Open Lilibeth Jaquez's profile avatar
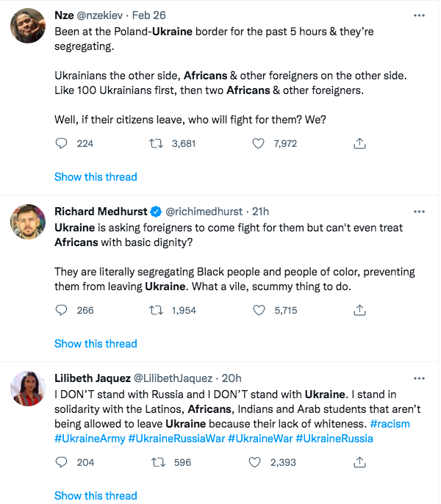441x504 pixels. point(28,389)
